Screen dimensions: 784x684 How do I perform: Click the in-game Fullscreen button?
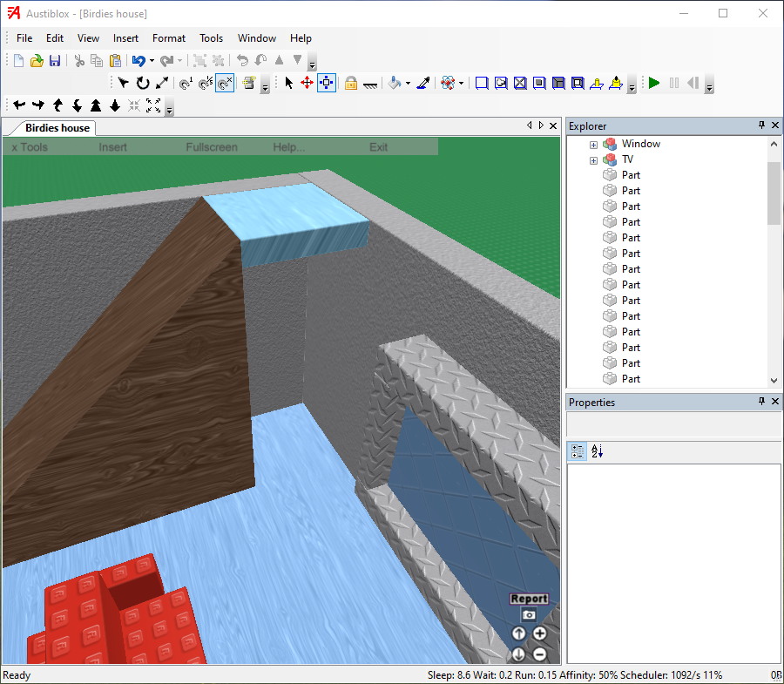pos(212,147)
